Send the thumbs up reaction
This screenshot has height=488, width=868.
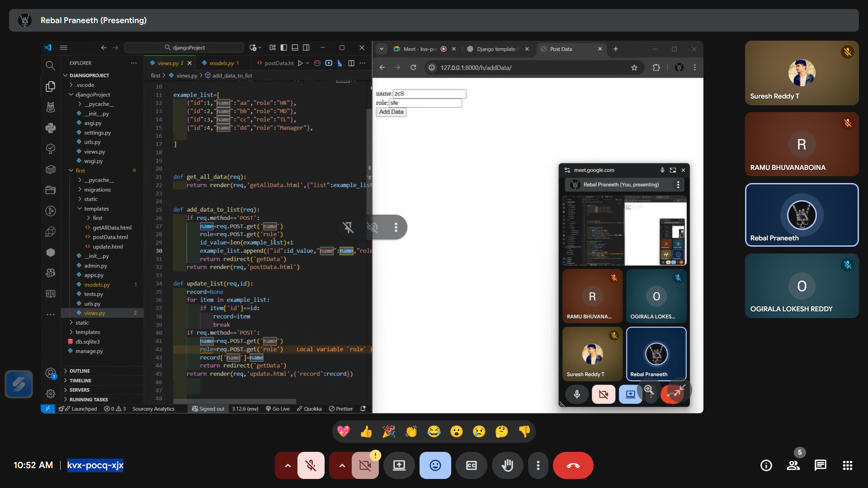click(366, 432)
